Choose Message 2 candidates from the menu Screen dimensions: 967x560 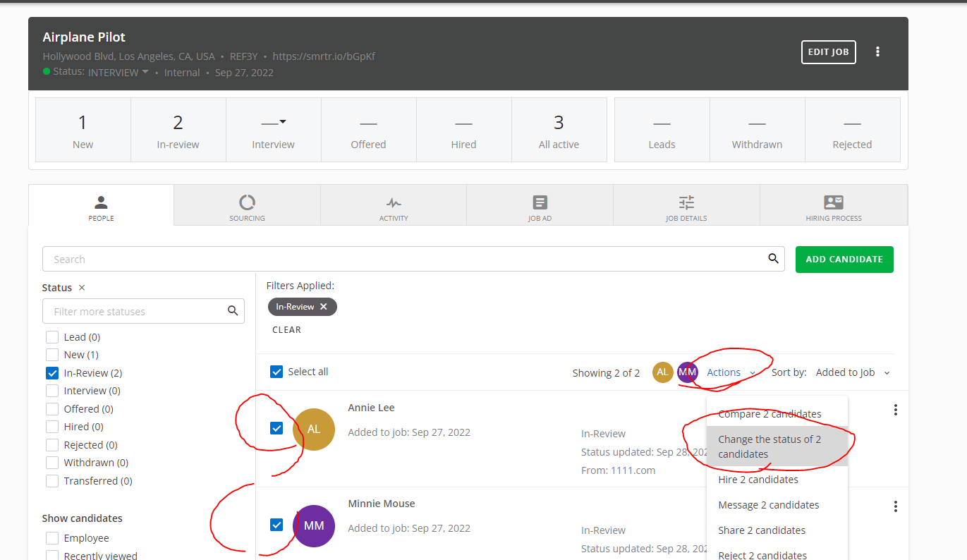[x=777, y=505]
